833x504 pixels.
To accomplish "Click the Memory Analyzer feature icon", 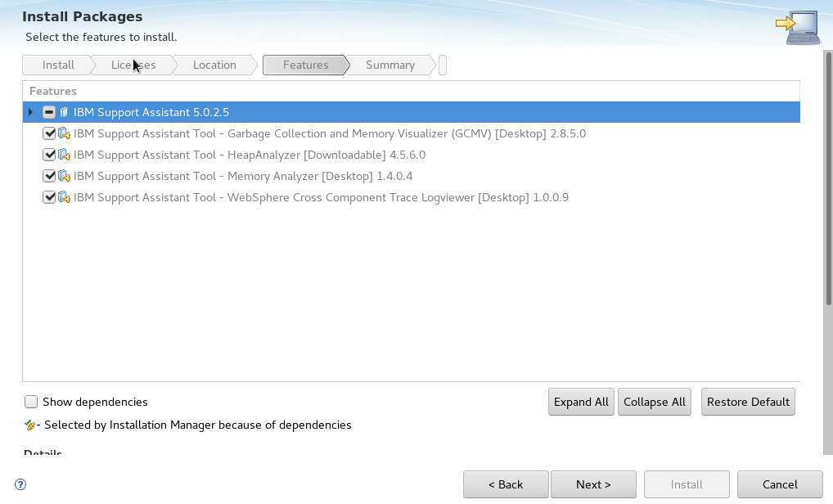I will [x=65, y=176].
